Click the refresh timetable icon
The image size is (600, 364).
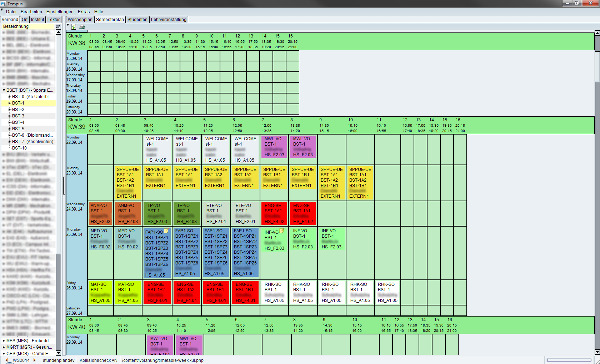point(74,27)
